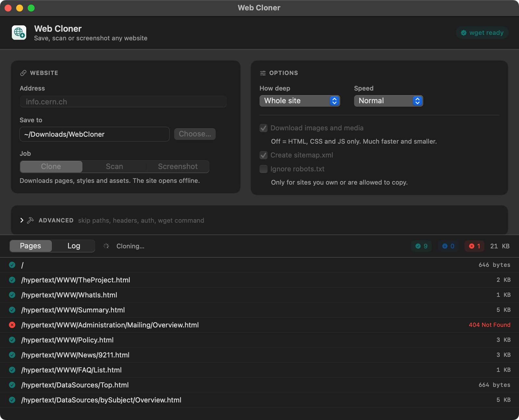Click /hypertext/WWW/Summary.html row text
The image size is (519, 420).
73,310
